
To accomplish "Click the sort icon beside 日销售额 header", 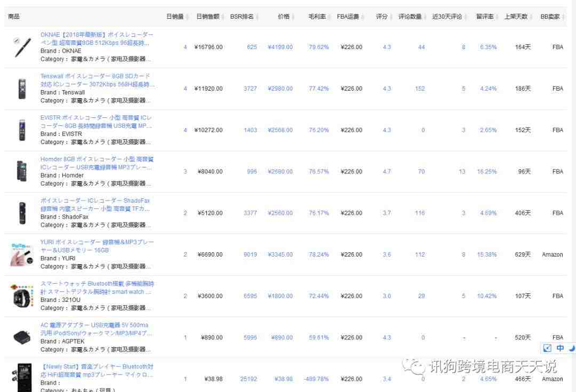I will pos(222,17).
